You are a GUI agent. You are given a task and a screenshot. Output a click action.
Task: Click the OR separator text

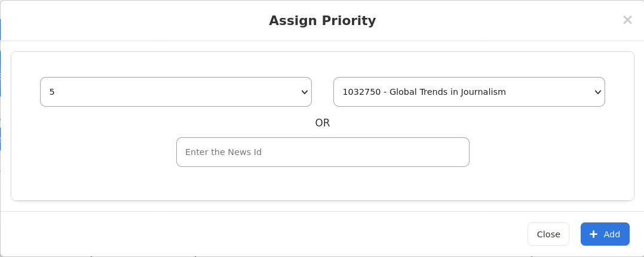[322, 123]
